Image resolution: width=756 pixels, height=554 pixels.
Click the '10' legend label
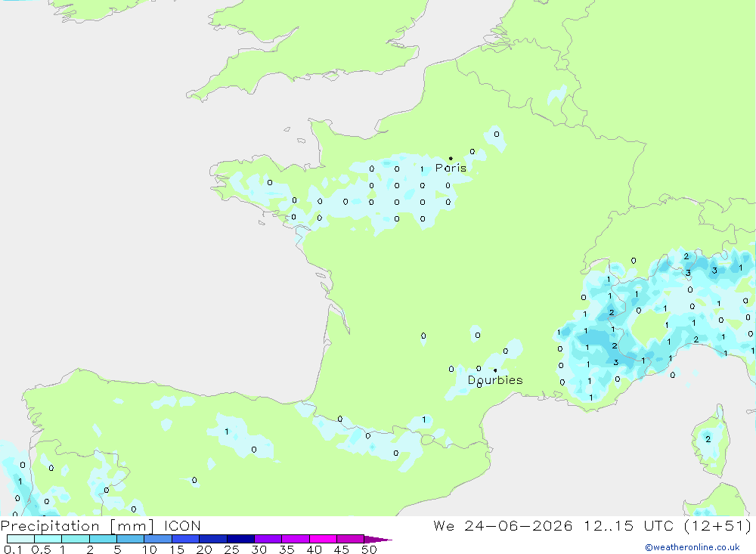149,549
